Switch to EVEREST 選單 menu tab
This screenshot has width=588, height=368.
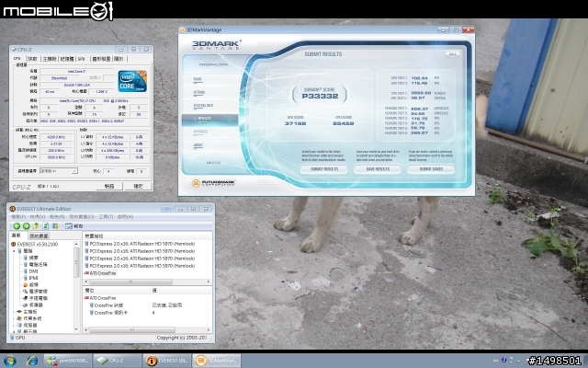click(17, 236)
